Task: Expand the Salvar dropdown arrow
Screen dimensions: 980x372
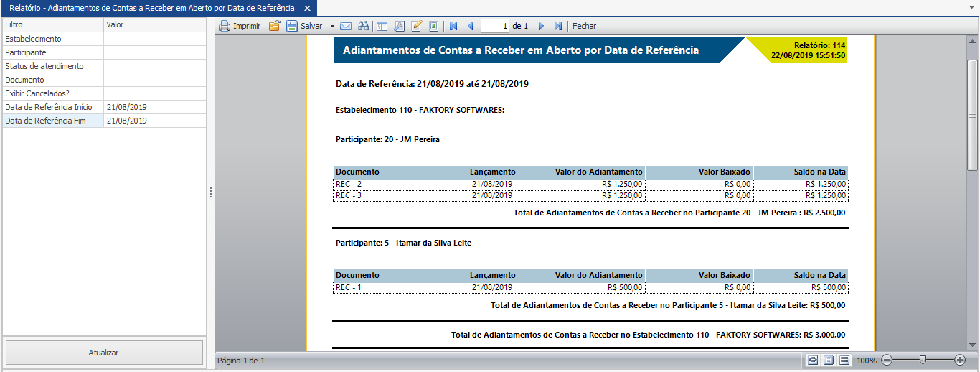Action: tap(332, 26)
